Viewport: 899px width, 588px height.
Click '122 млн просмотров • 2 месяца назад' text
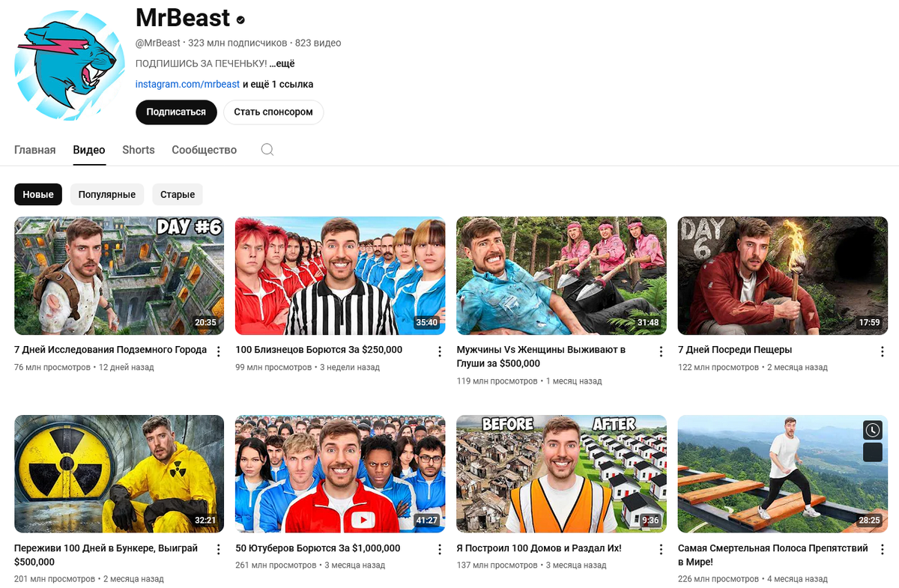coord(753,368)
